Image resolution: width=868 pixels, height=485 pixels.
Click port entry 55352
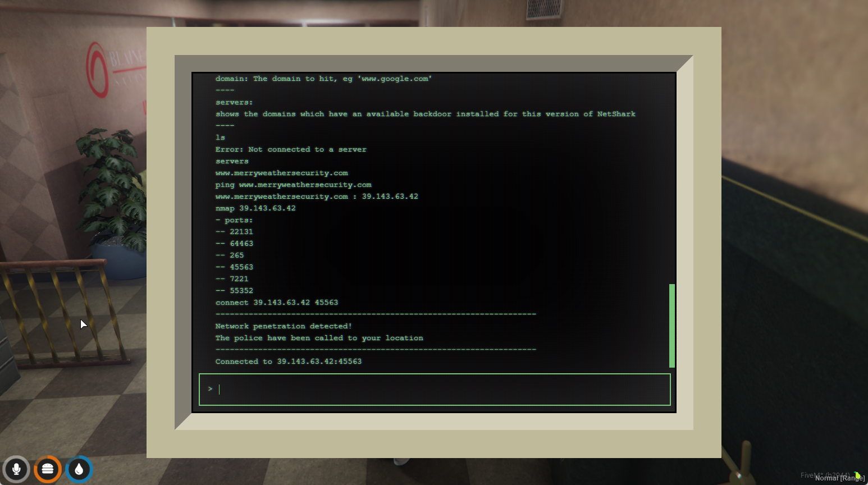pos(234,291)
